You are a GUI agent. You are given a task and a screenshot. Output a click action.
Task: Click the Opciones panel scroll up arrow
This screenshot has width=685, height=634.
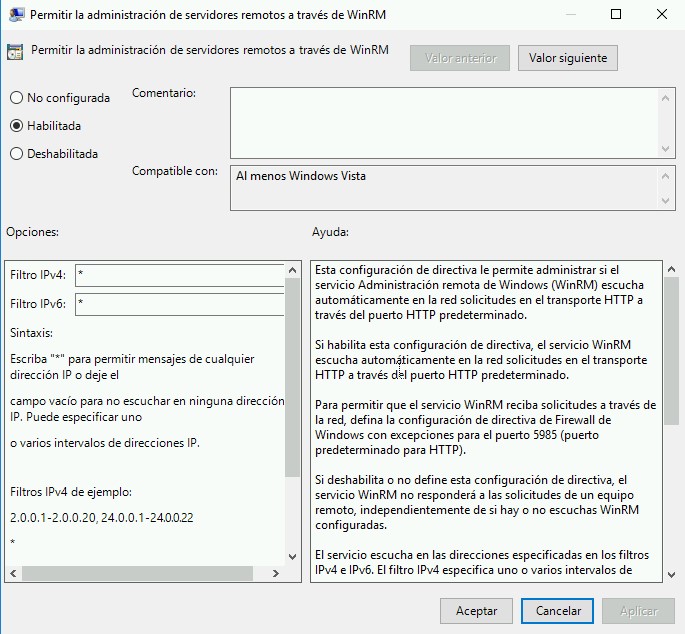tap(293, 270)
